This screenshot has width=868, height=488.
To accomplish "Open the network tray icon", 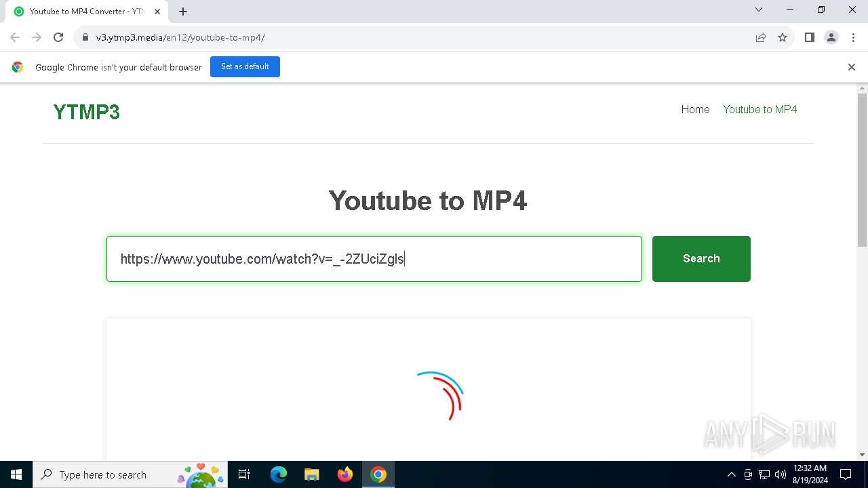I will 764,474.
